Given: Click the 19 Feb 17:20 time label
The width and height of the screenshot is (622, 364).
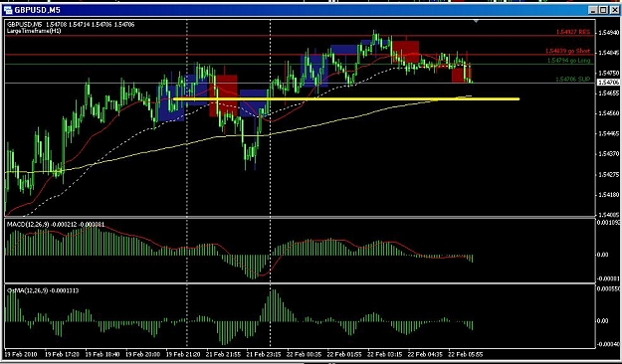Looking at the screenshot, I should click(62, 354).
